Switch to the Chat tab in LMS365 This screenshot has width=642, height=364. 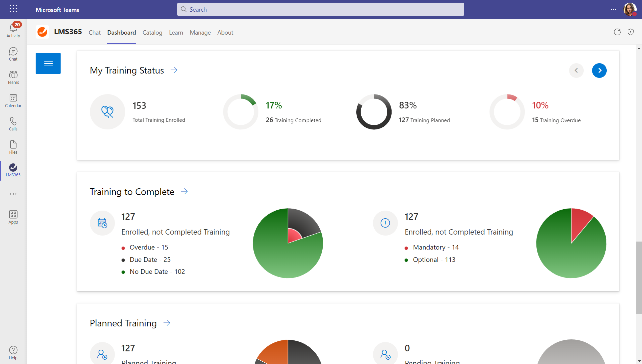tap(95, 33)
